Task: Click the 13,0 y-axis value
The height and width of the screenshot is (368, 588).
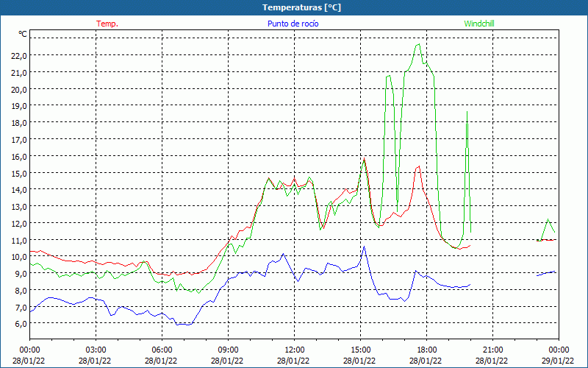Action: pyautogui.click(x=19, y=207)
